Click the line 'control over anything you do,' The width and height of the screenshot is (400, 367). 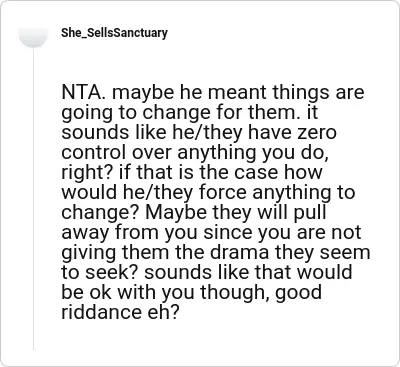pyautogui.click(x=195, y=153)
